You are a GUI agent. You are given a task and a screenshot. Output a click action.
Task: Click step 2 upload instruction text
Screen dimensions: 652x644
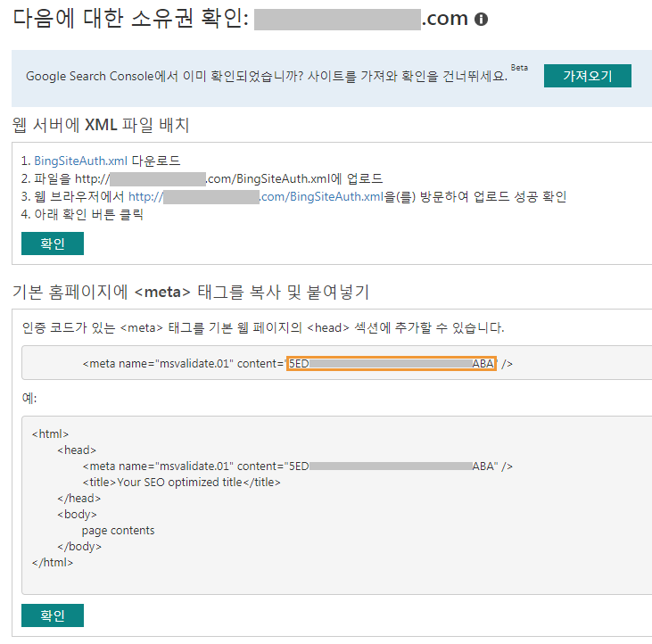pyautogui.click(x=202, y=178)
